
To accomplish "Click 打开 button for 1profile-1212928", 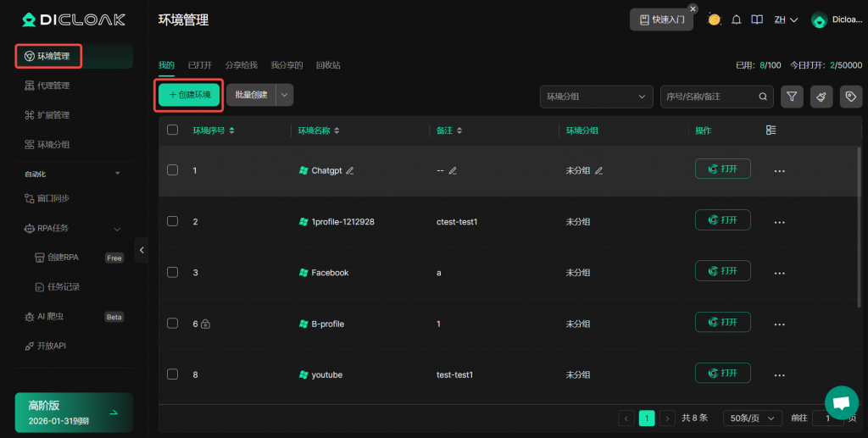I will pos(722,220).
